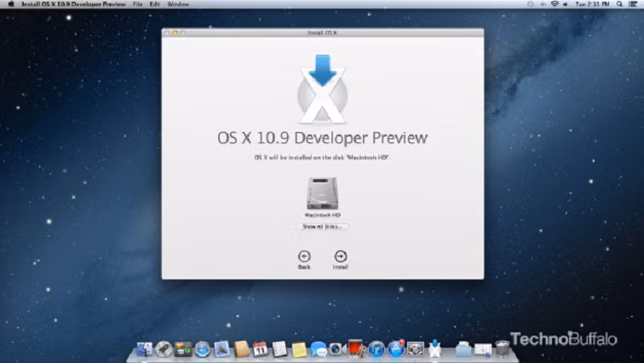The height and width of the screenshot is (363, 644).
Task: Open the stack beside Trash in dock
Action: click(x=483, y=349)
